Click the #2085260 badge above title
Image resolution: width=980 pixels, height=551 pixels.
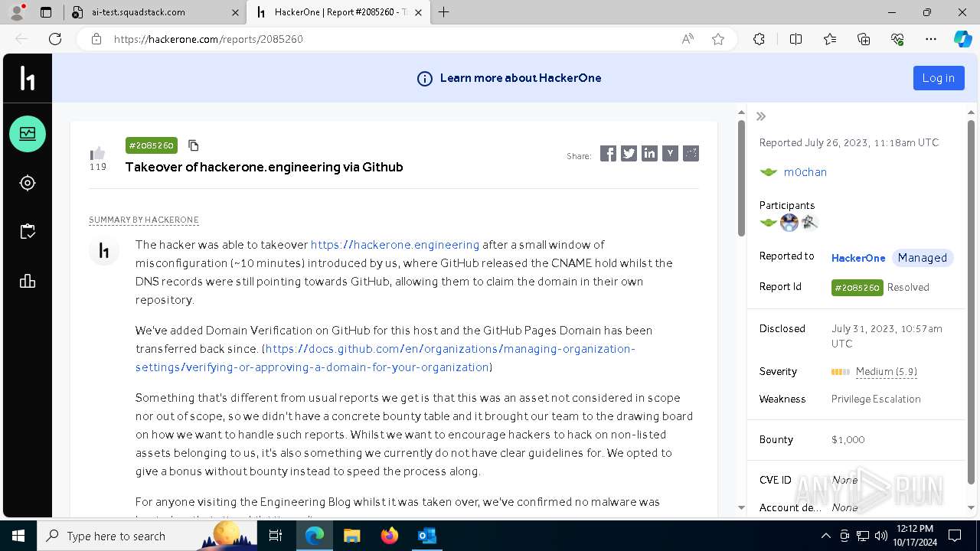click(x=152, y=145)
